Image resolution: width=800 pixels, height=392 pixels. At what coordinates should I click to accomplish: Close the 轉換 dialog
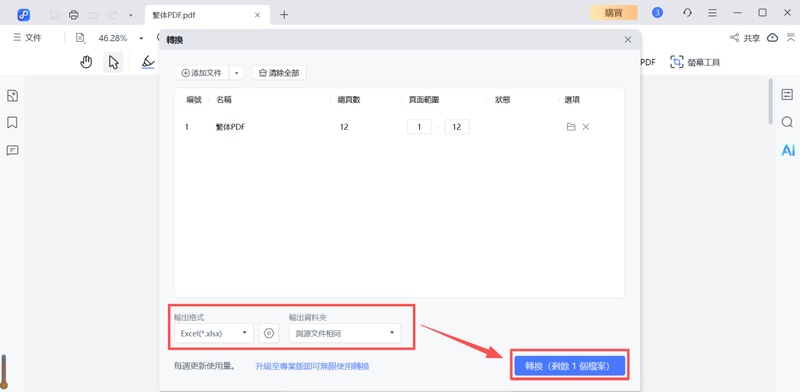628,39
